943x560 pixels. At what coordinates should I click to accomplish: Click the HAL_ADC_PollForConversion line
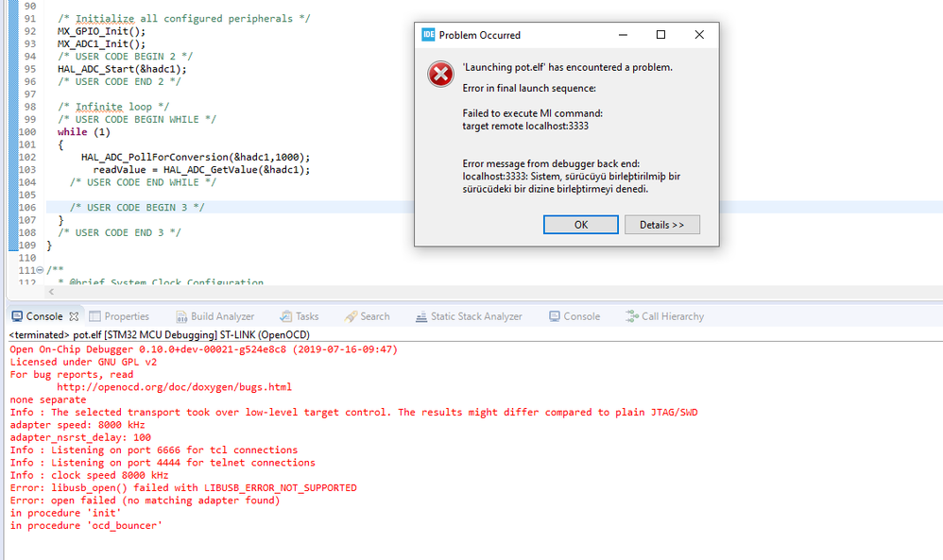[x=196, y=157]
